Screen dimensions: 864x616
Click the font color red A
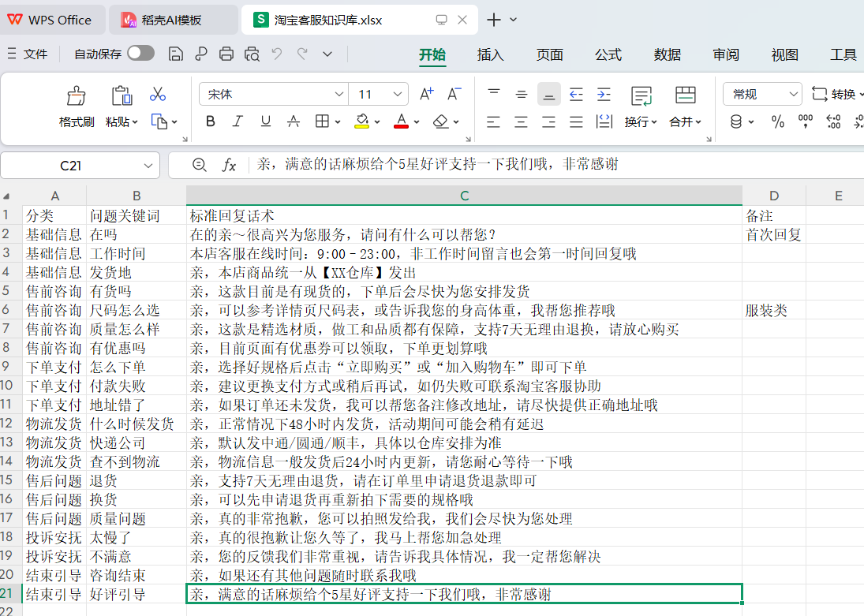pos(401,121)
